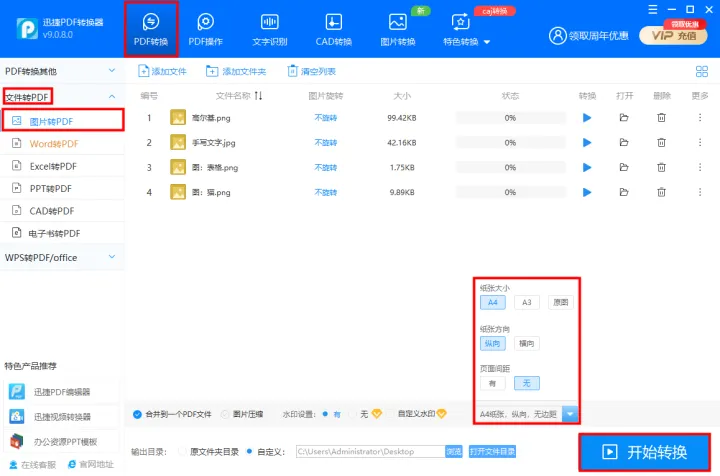Click the output path input field
720x476 pixels.
(370, 452)
